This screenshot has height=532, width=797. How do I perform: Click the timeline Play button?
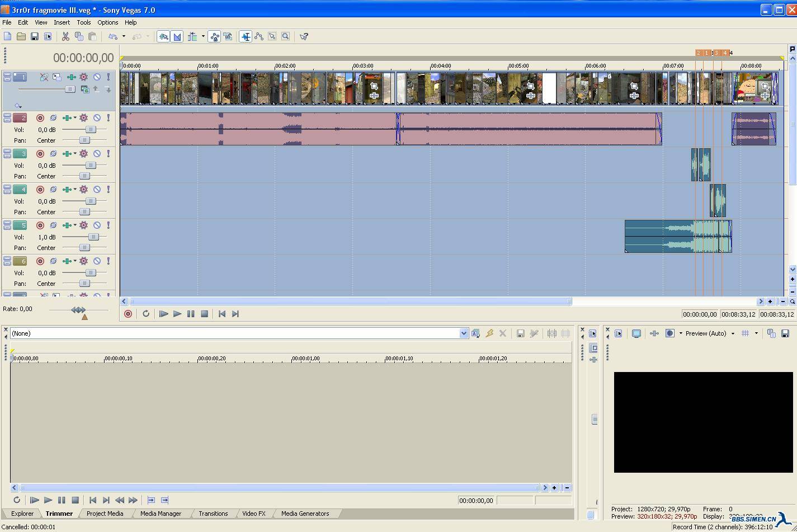(177, 314)
